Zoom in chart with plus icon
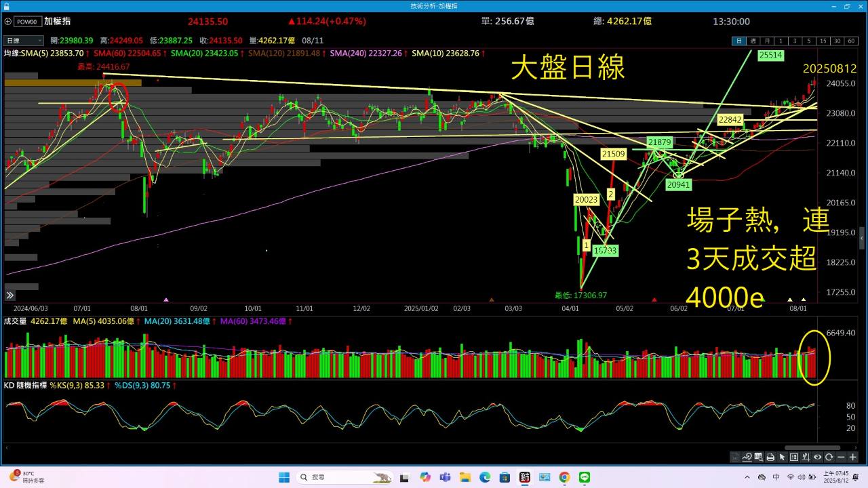This screenshot has height=488, width=868. [852, 457]
